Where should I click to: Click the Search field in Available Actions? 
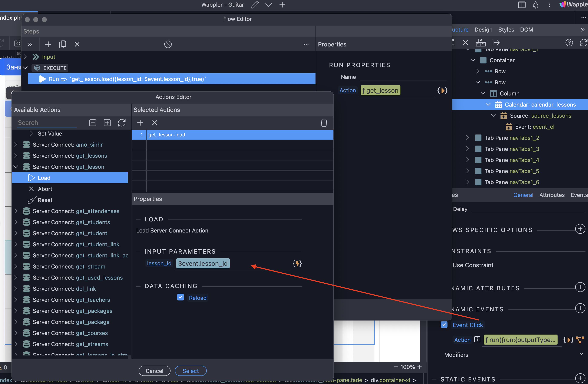tap(47, 123)
